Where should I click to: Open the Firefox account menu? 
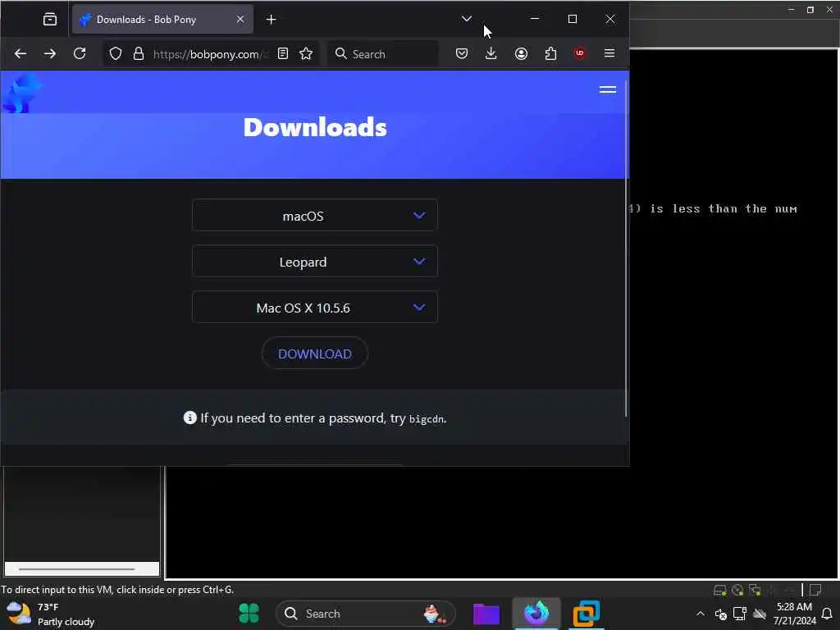[x=521, y=53]
